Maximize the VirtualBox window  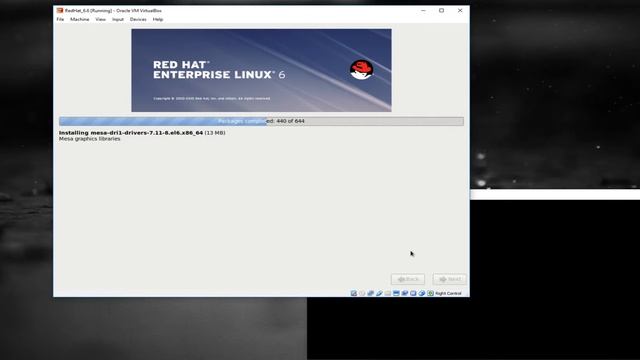click(442, 11)
